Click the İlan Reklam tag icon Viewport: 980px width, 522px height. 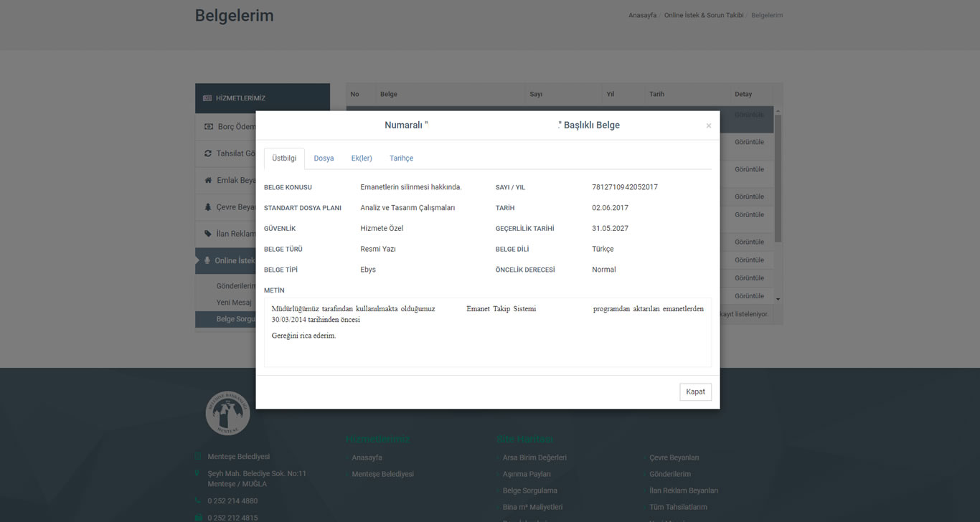tap(209, 234)
